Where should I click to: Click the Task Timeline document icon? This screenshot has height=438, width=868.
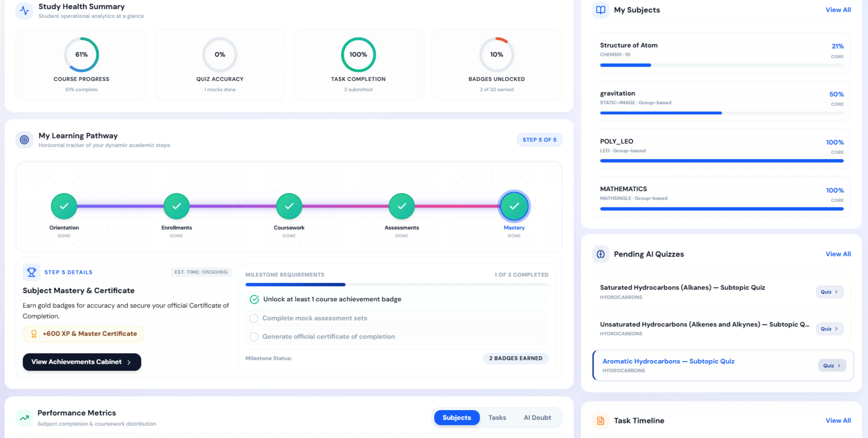pos(600,420)
